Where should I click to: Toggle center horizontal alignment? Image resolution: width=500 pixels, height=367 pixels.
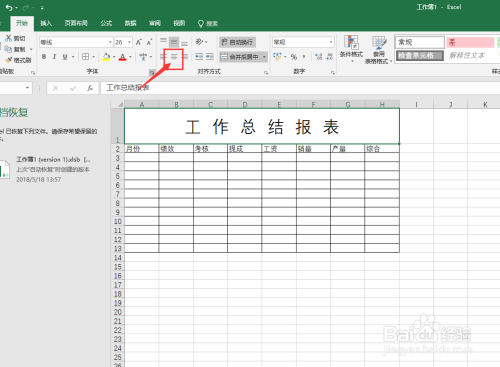pyautogui.click(x=174, y=57)
